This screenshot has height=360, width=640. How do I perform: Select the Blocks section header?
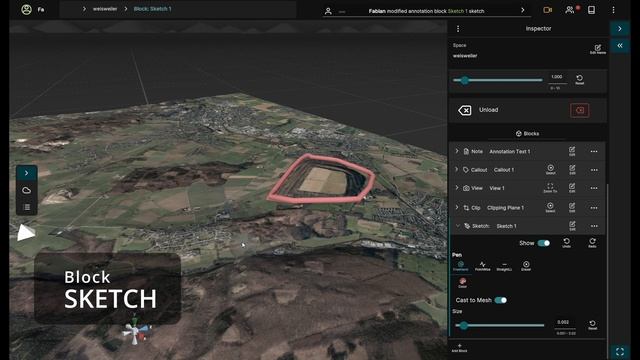[527, 133]
